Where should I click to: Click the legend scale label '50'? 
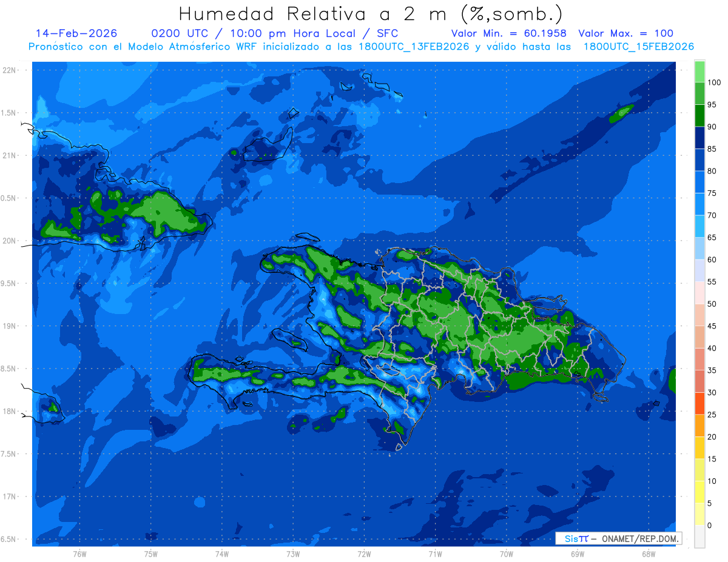pyautogui.click(x=712, y=304)
